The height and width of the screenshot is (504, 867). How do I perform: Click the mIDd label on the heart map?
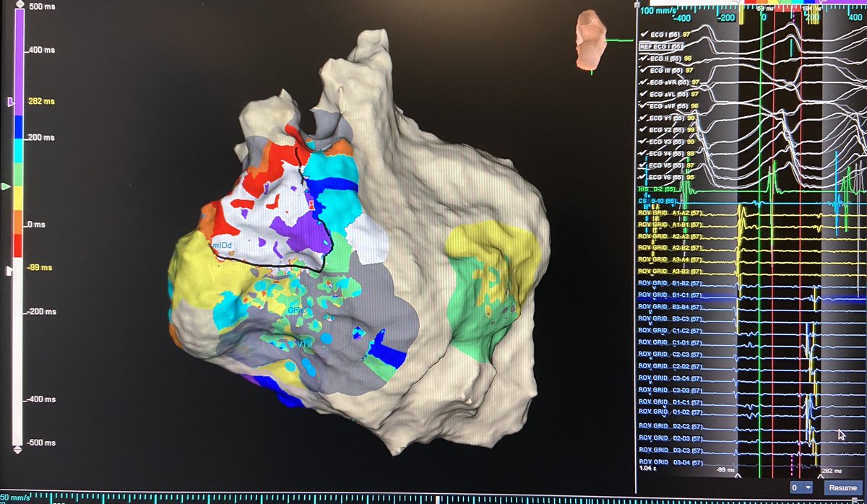(x=221, y=247)
